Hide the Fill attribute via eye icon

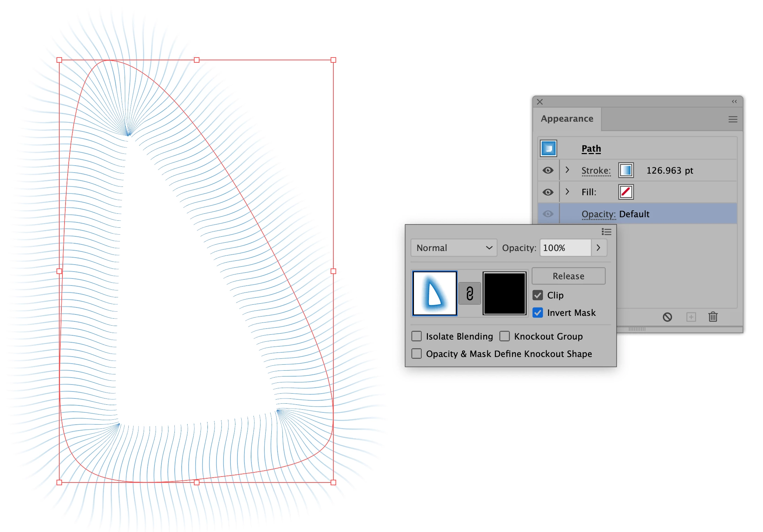pos(548,192)
